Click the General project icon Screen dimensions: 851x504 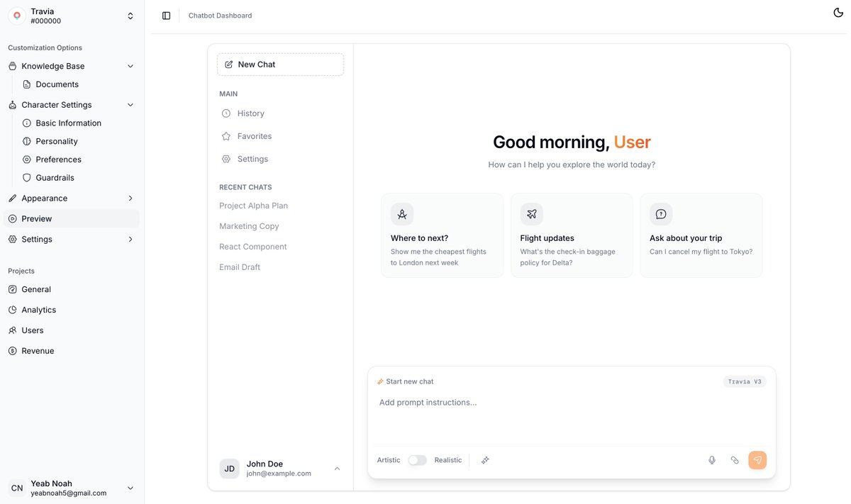13,289
